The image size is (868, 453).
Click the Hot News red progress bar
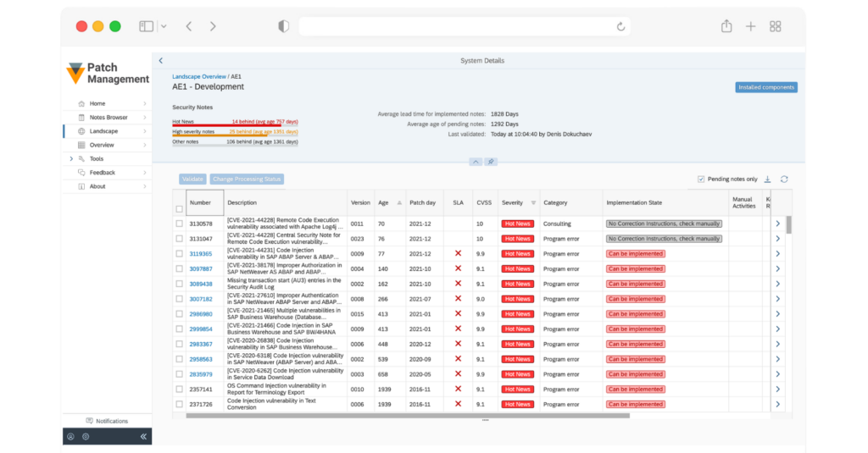pos(235,125)
